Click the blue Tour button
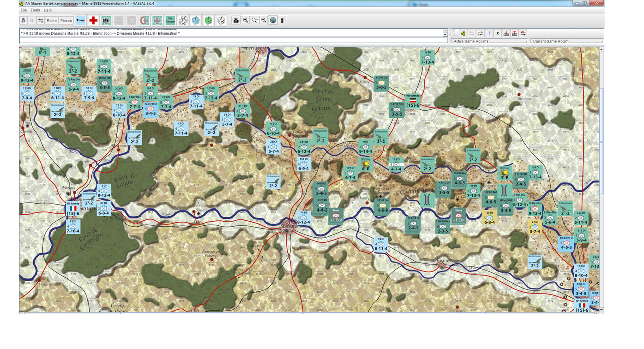The height and width of the screenshot is (349, 644). tap(80, 20)
